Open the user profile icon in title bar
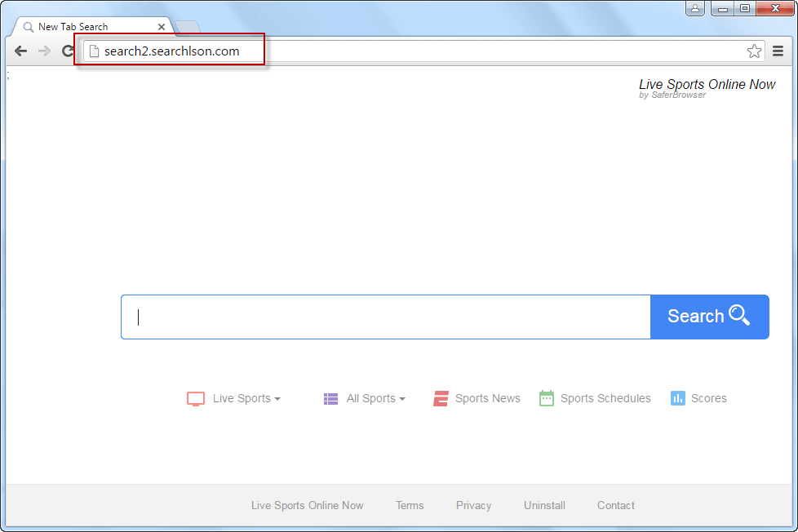Image resolution: width=798 pixels, height=532 pixels. 694,8
